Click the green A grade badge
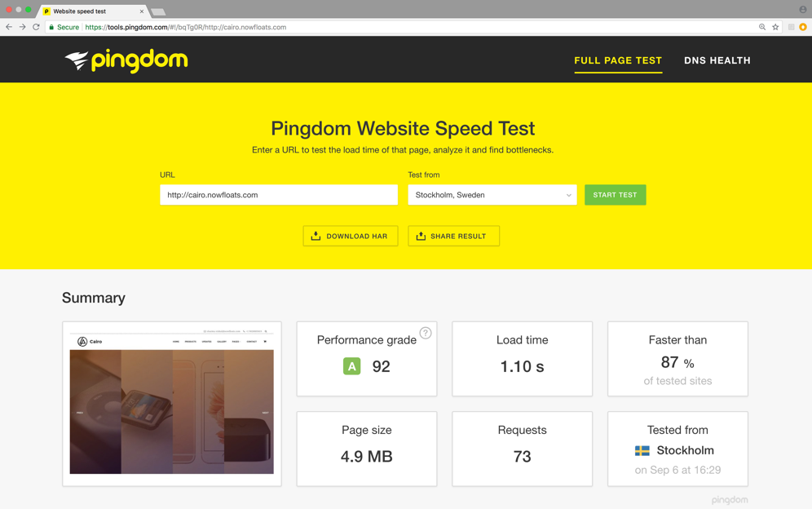This screenshot has height=509, width=812. pos(351,366)
